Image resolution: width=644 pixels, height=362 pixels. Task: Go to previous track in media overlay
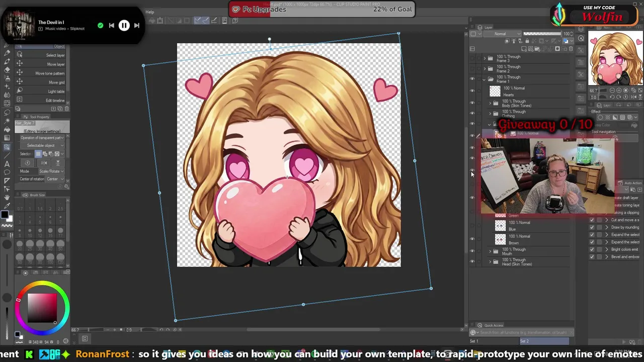[111, 26]
